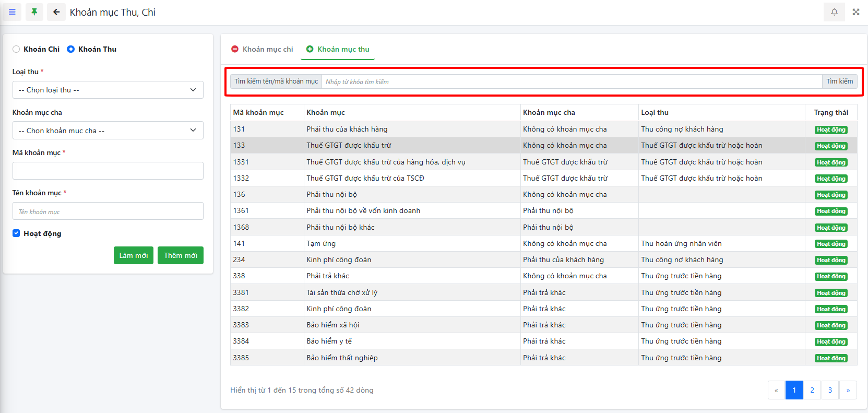868x413 pixels.
Task: Go to page 2 of results
Action: 812,390
